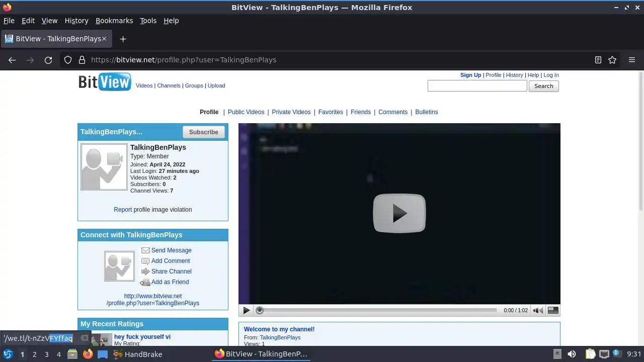Switch to Favorites tab

click(331, 112)
